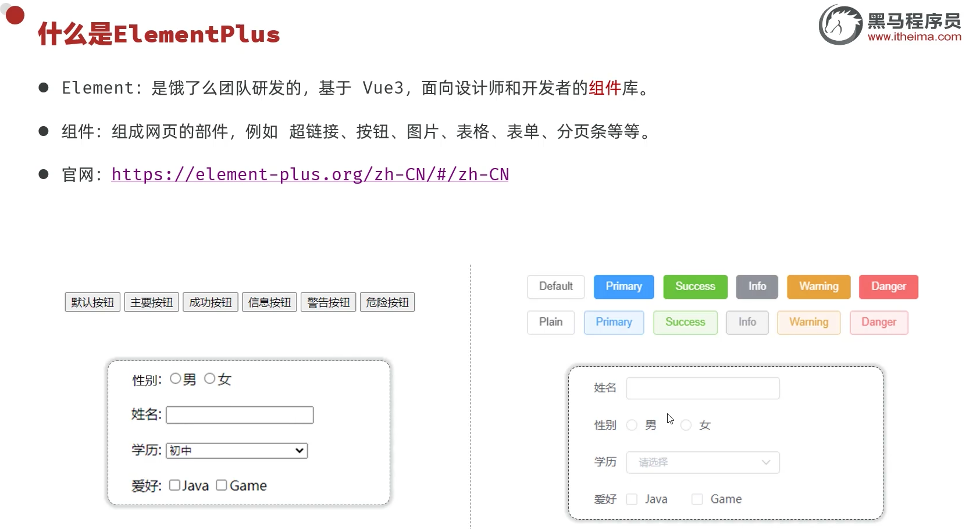Click the solid red Danger button
The image size is (980, 529).
click(x=889, y=287)
